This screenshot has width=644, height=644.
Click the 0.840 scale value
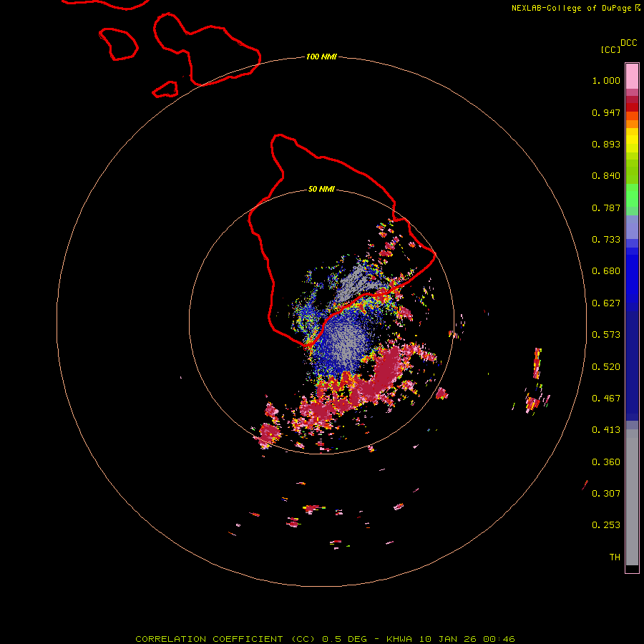tap(606, 176)
